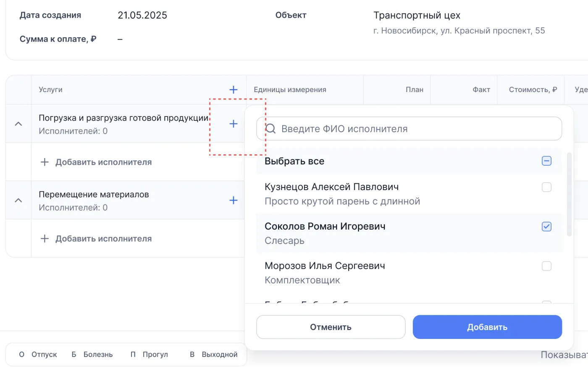Viewport: 588px width, 370px height.
Task: Click the Дата создания label
Action: tap(50, 15)
